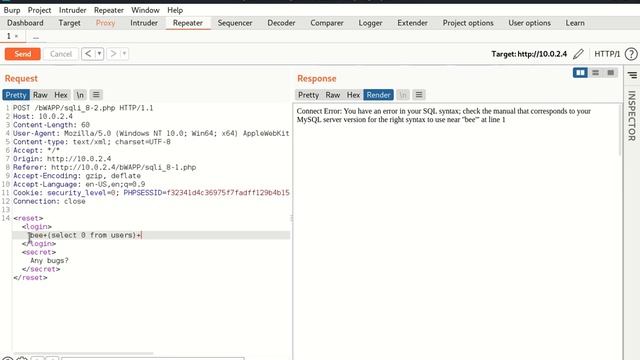Switch Response view to Pretty
This screenshot has height=360, width=640.
click(x=308, y=95)
